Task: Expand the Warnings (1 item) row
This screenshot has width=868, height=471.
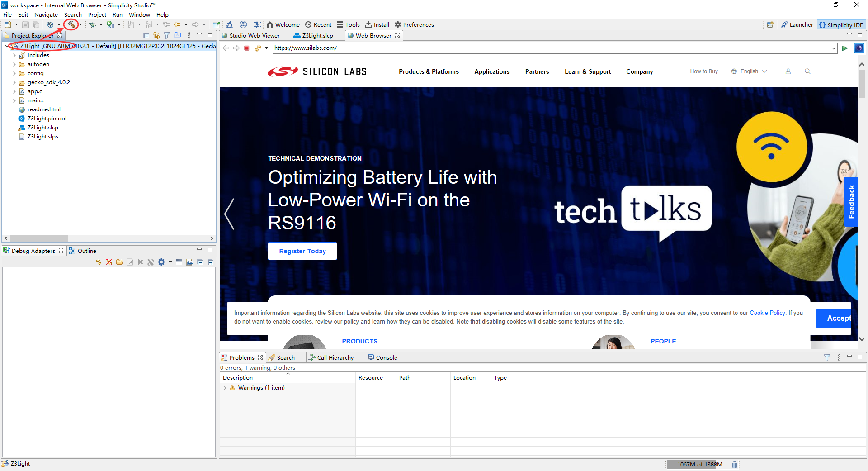Action: [225, 388]
